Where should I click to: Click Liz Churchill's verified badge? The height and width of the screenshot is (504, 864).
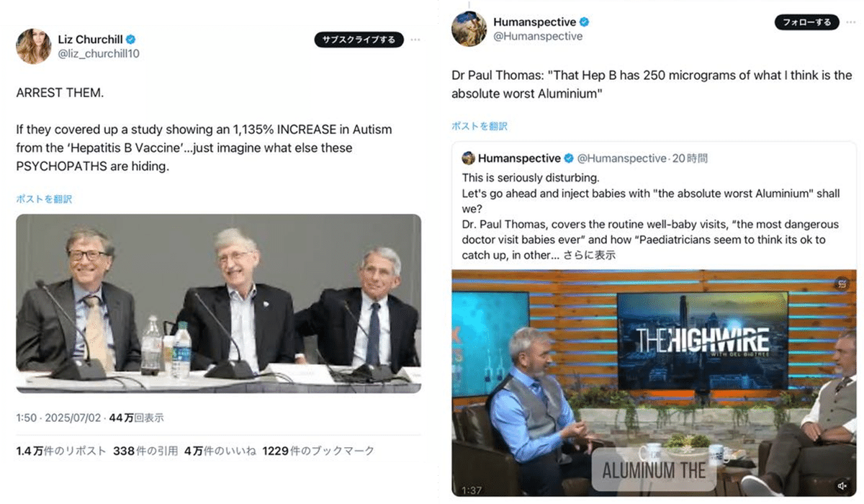[x=132, y=40]
